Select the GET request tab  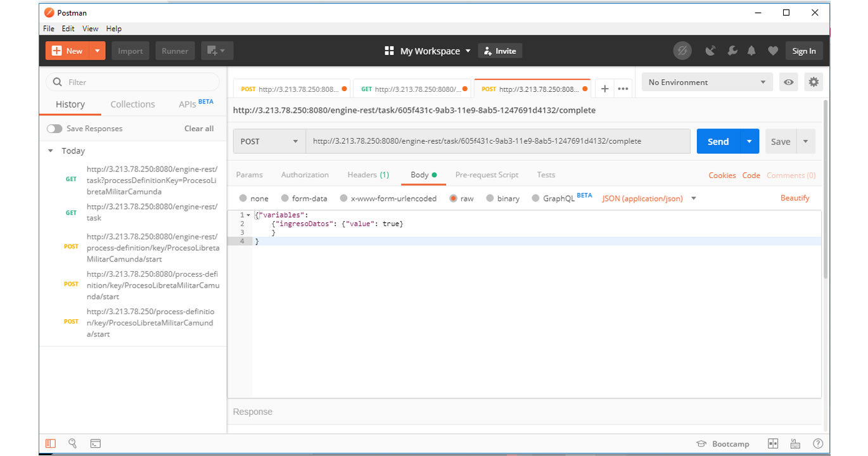pos(412,89)
